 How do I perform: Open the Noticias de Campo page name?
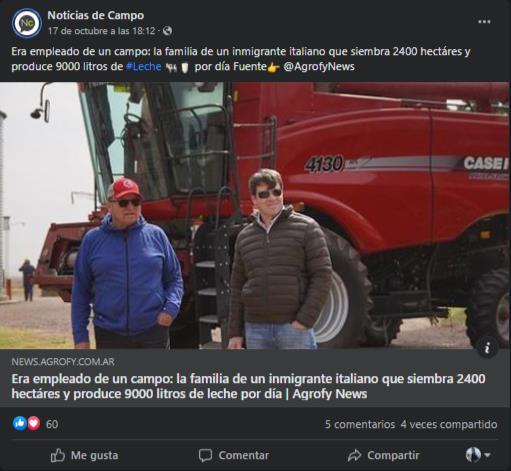[x=96, y=15]
